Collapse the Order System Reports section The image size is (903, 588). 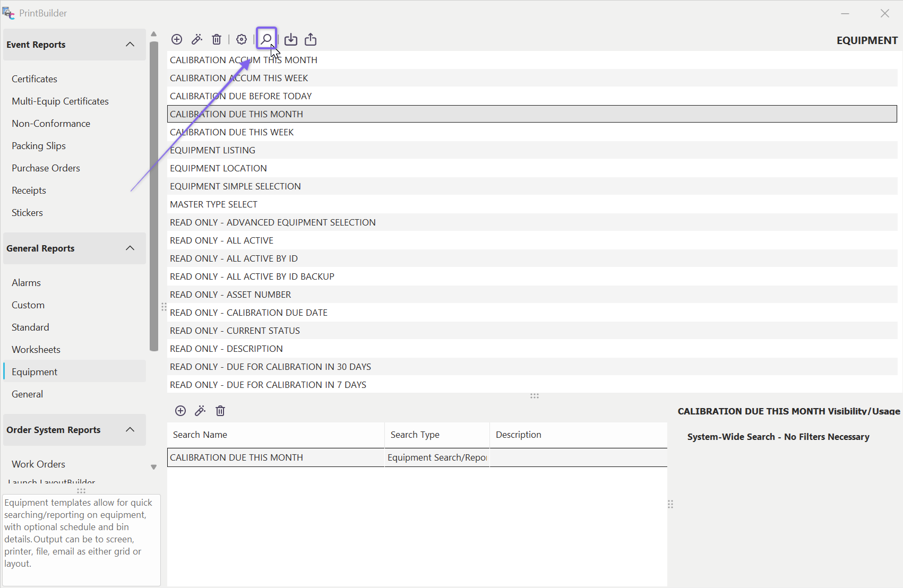[130, 430]
